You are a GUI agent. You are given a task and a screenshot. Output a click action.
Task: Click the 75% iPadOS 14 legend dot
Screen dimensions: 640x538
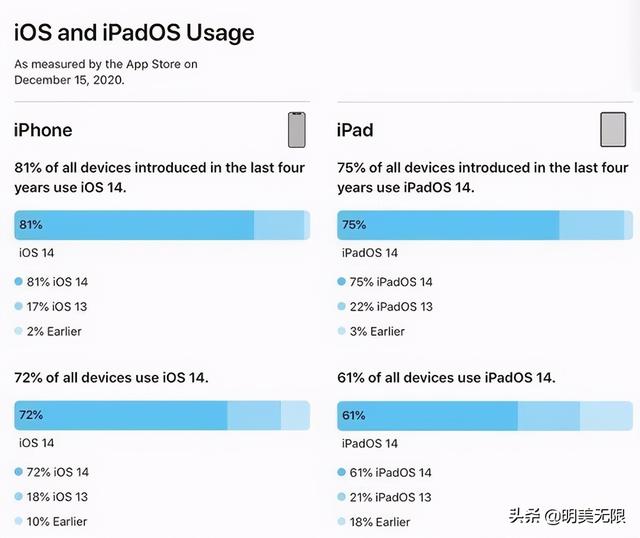point(342,281)
